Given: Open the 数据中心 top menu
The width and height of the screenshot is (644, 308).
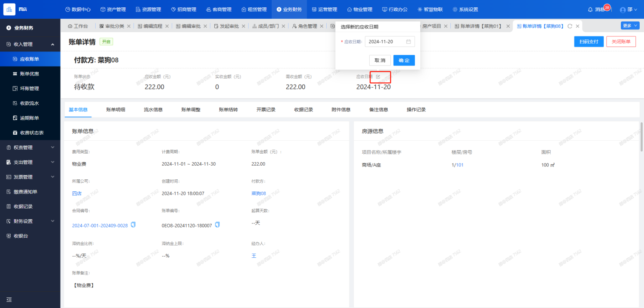Looking at the screenshot, I should pos(78,9).
